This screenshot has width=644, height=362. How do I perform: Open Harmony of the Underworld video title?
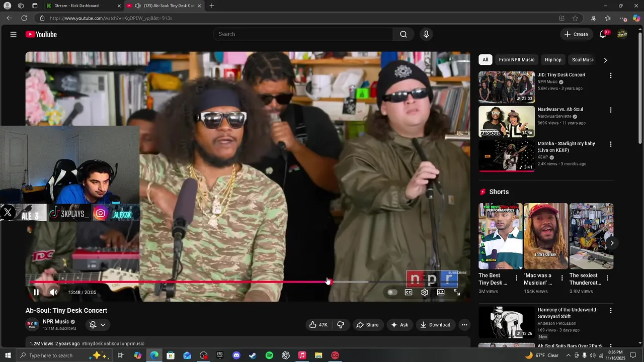(x=568, y=313)
